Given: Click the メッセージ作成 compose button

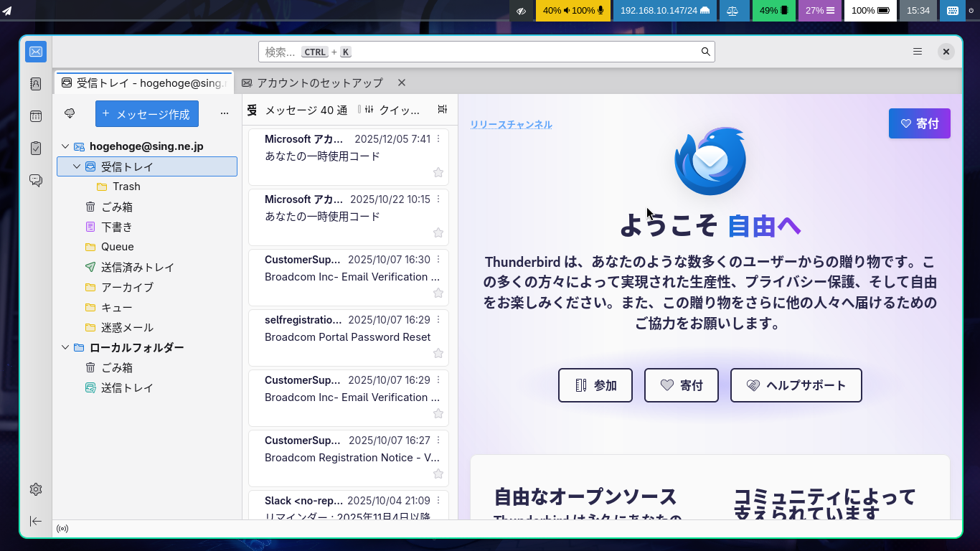Looking at the screenshot, I should click(147, 113).
